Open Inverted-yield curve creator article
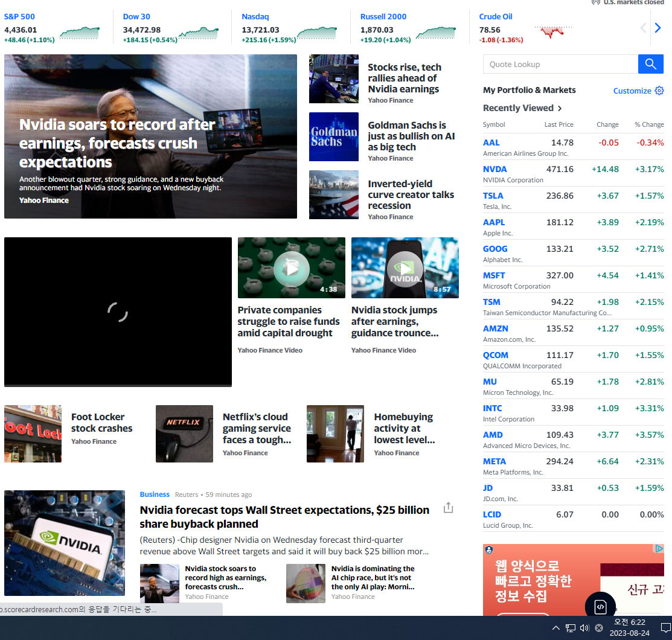Viewport: 672px width, 640px height. [411, 194]
